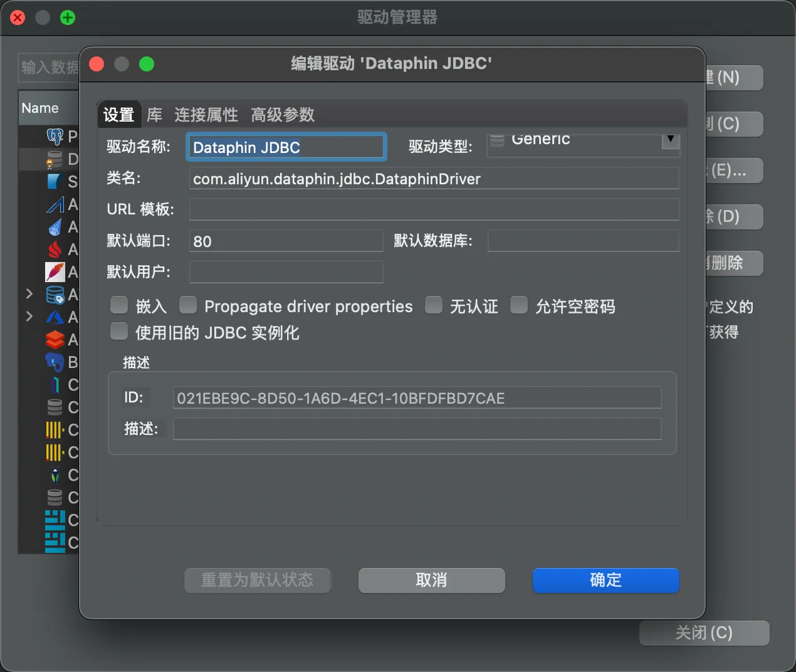The height and width of the screenshot is (672, 796).
Task: Enable Propagate driver properties
Action: (x=188, y=305)
